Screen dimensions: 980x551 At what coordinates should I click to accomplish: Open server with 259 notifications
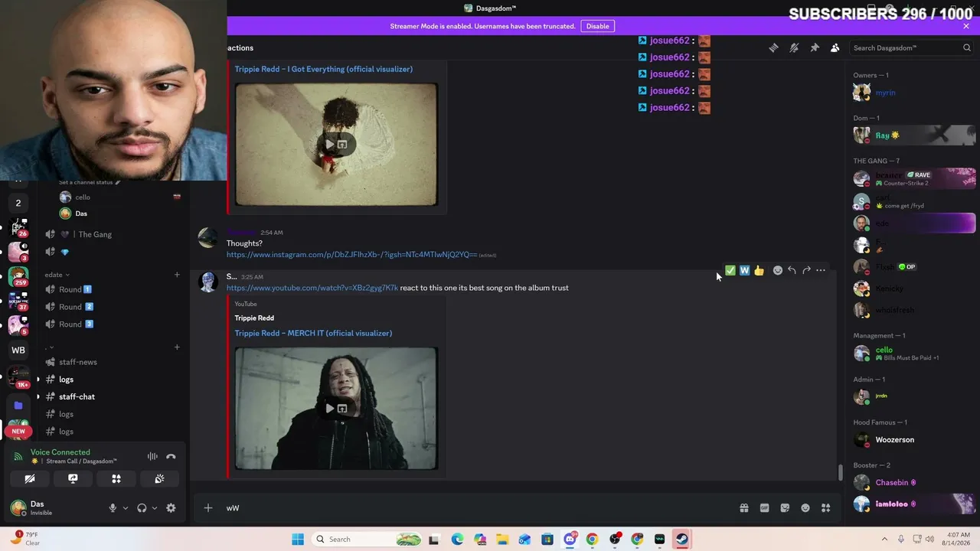pos(18,275)
